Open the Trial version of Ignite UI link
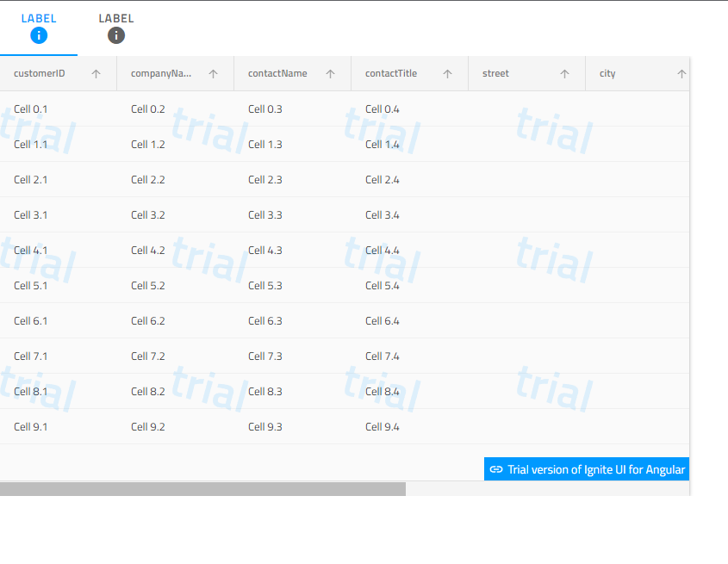The width and height of the screenshot is (728, 564). click(594, 469)
